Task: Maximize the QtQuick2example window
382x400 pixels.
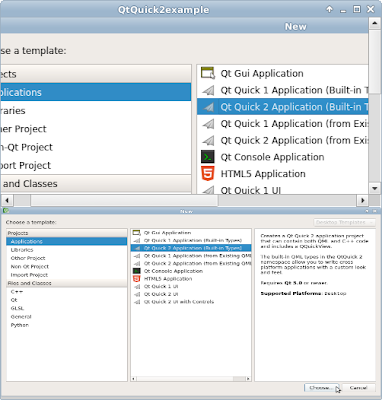Action: coord(357,9)
